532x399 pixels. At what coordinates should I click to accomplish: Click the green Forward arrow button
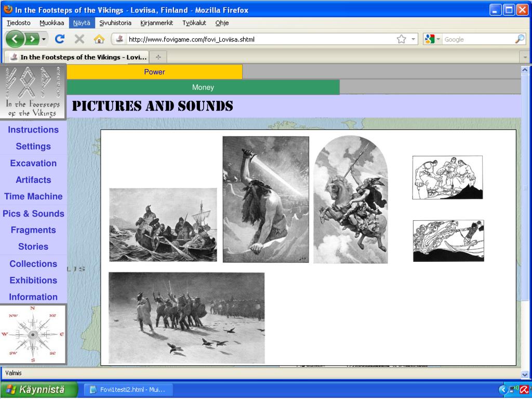pos(32,39)
